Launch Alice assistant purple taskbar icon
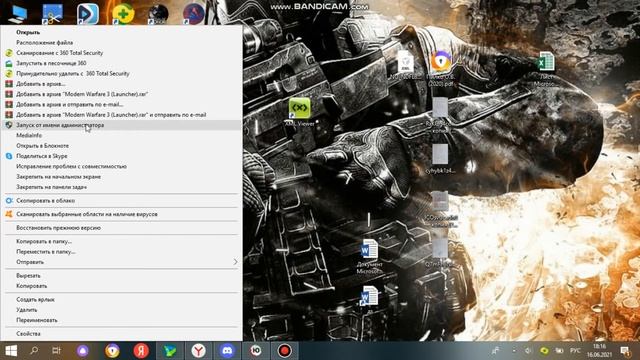This screenshot has height=360, width=640. point(83,351)
